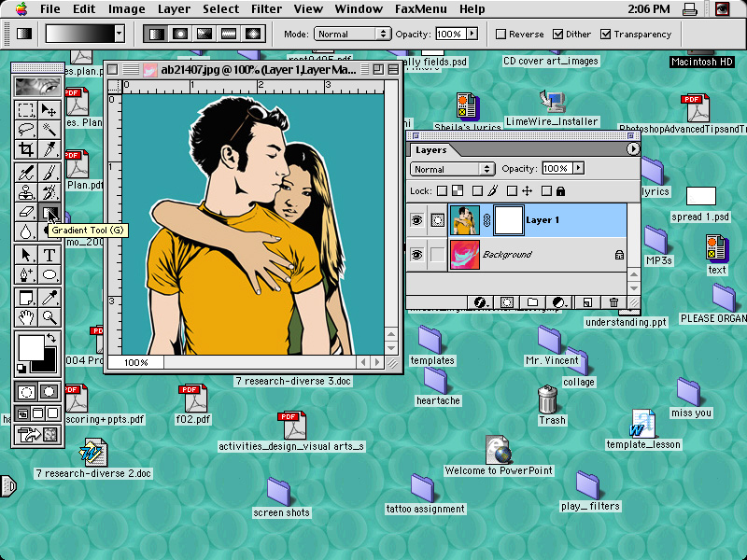Viewport: 747px width, 560px height.
Task: Select the Slice tool
Action: 49,148
